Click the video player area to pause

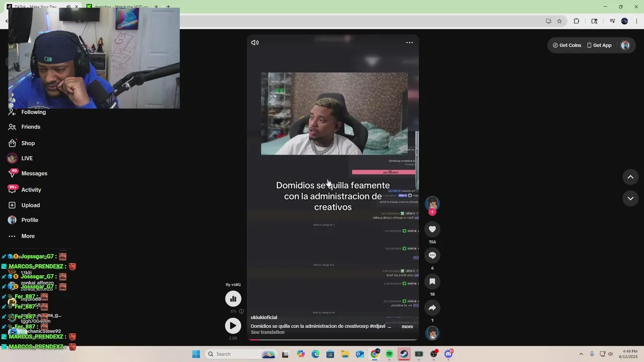coord(333,187)
